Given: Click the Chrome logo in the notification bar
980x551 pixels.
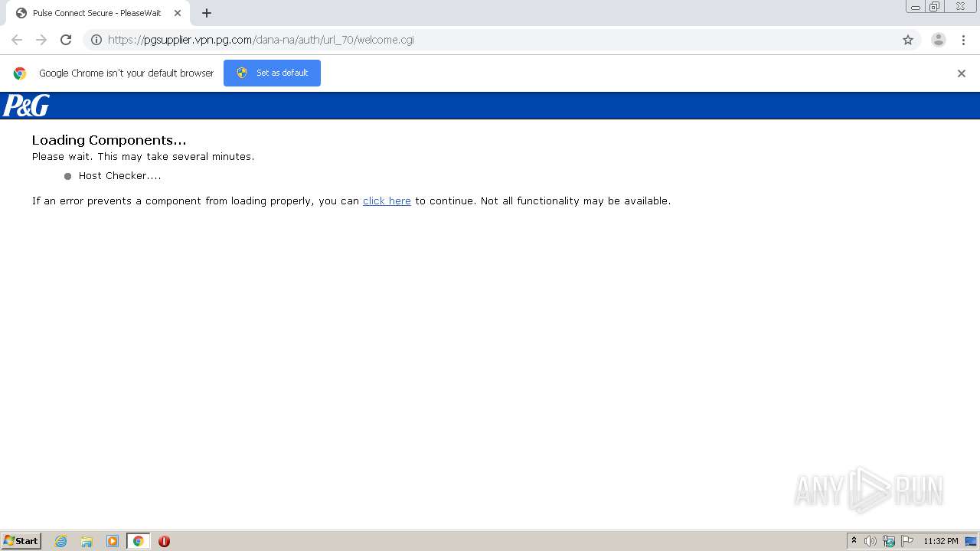Looking at the screenshot, I should point(20,73).
